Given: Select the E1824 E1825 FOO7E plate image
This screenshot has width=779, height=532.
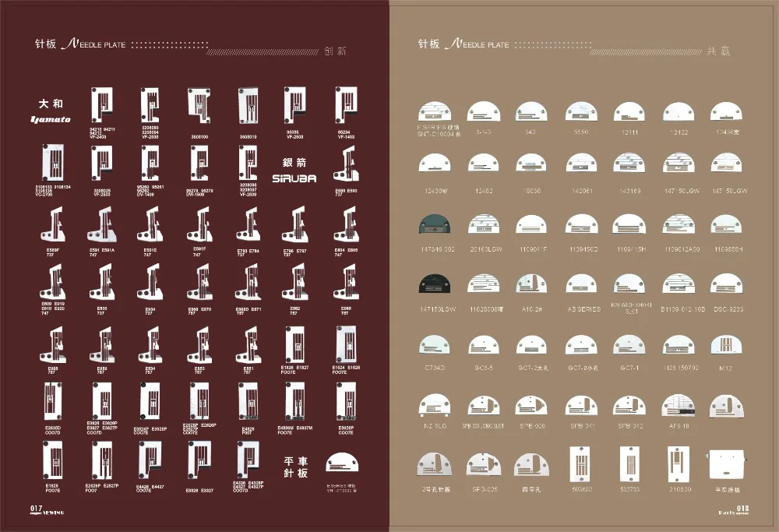Looking at the screenshot, I should (346, 345).
